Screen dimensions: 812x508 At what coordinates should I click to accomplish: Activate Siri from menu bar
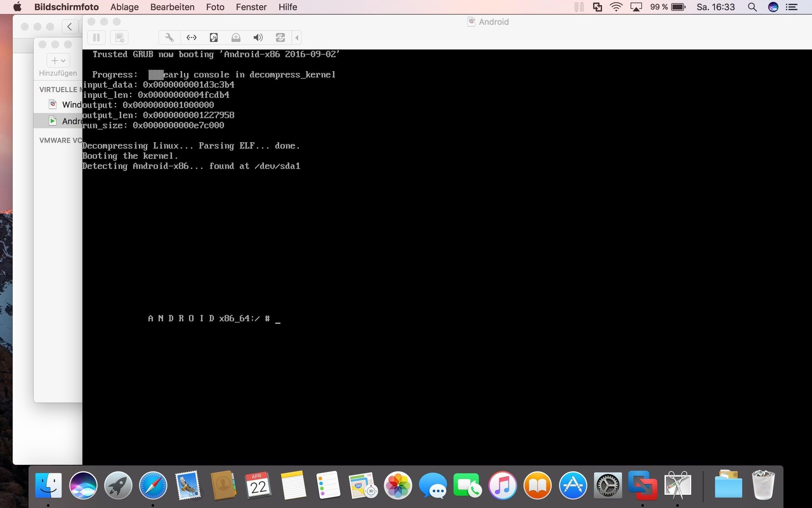773,7
